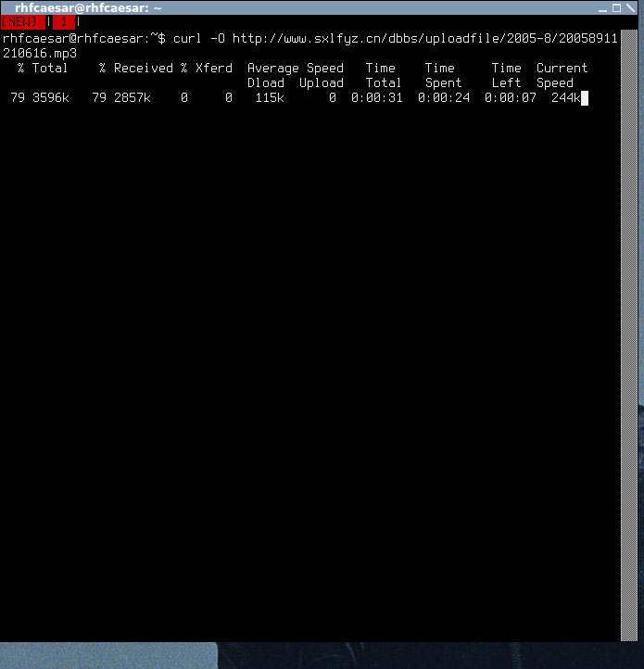Image resolution: width=644 pixels, height=669 pixels.
Task: Click the 0:00:07 time left value
Action: pos(510,98)
